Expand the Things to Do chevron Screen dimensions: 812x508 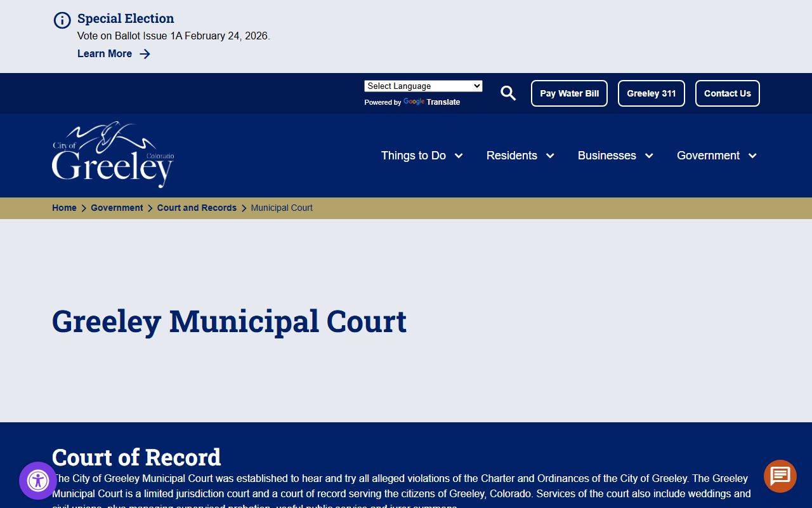(459, 156)
